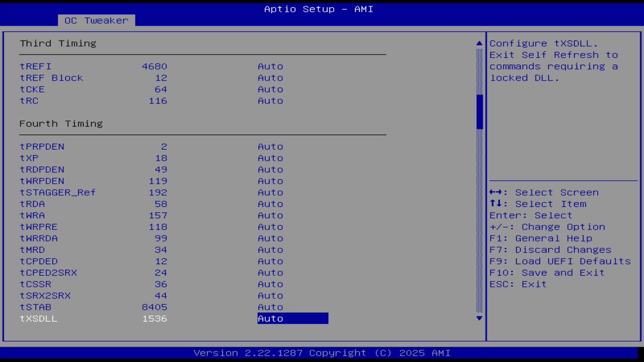Click the ESC: Exit hint
This screenshot has width=644, height=362.
[518, 285]
